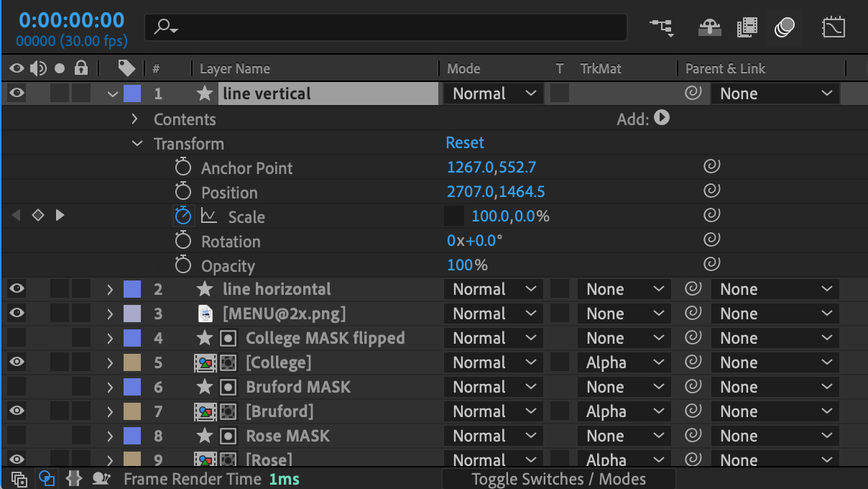This screenshot has width=868, height=489.
Task: Go to previous Scale keyframe
Action: [16, 215]
